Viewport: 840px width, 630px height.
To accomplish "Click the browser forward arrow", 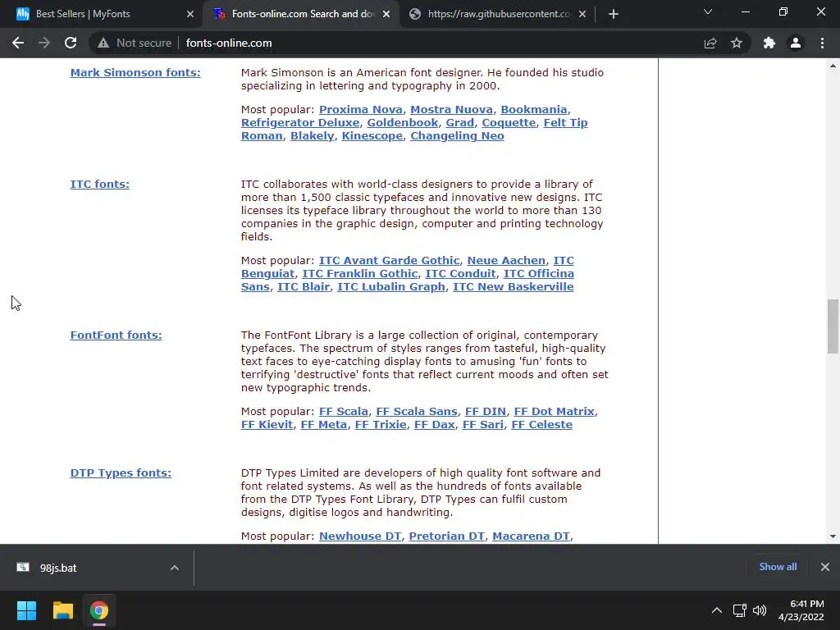I will [x=44, y=43].
